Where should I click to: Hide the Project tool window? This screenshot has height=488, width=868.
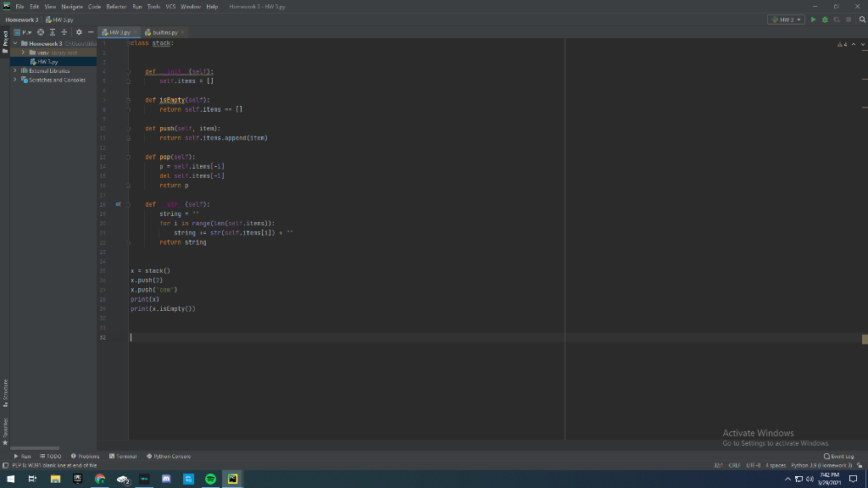(90, 31)
